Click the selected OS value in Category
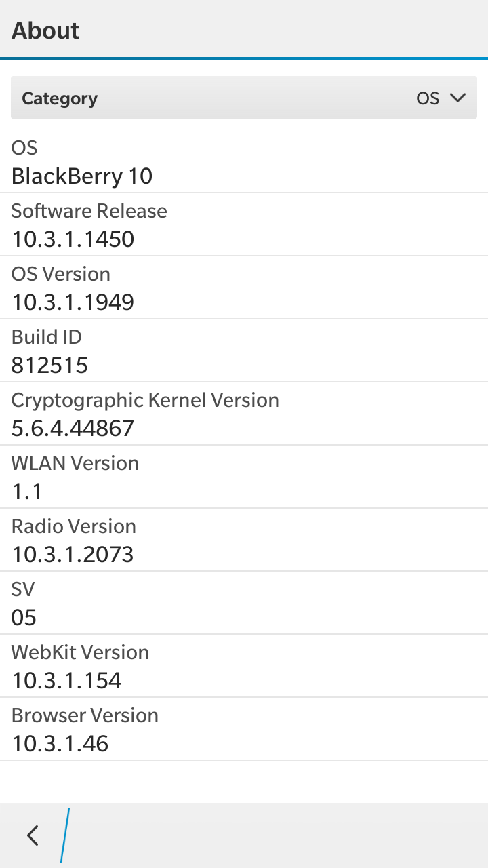488x868 pixels. tap(428, 98)
